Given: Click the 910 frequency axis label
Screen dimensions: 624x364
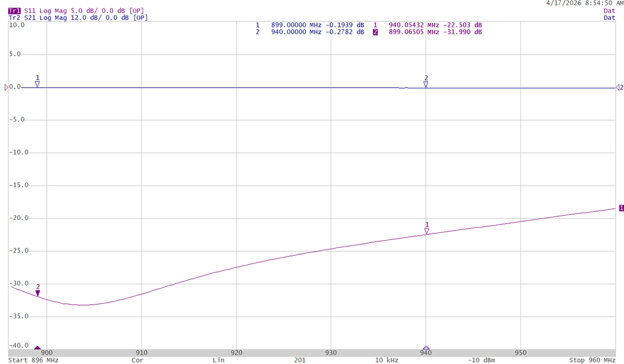Looking at the screenshot, I should coord(141,353).
